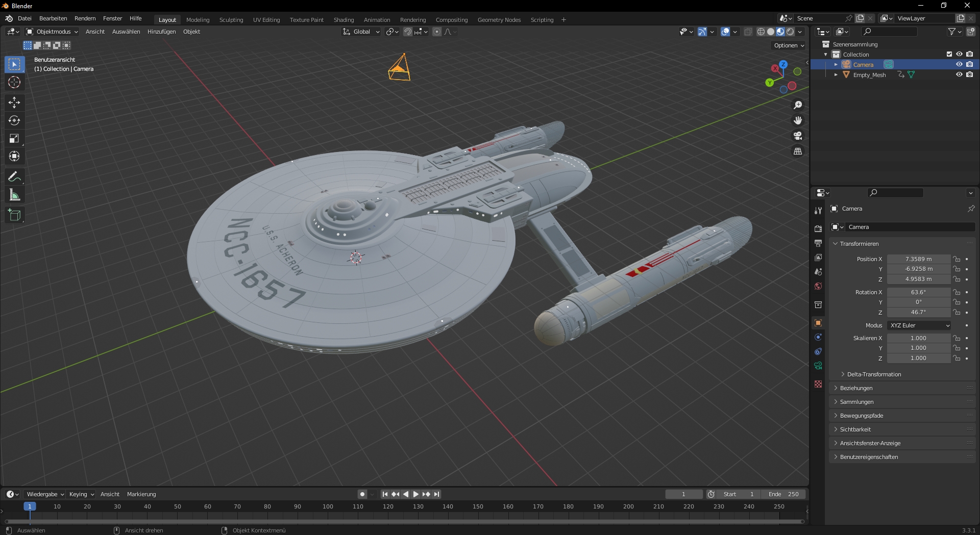Open the XYZ Euler rotation mode dropdown
This screenshot has width=980, height=535.
(919, 325)
